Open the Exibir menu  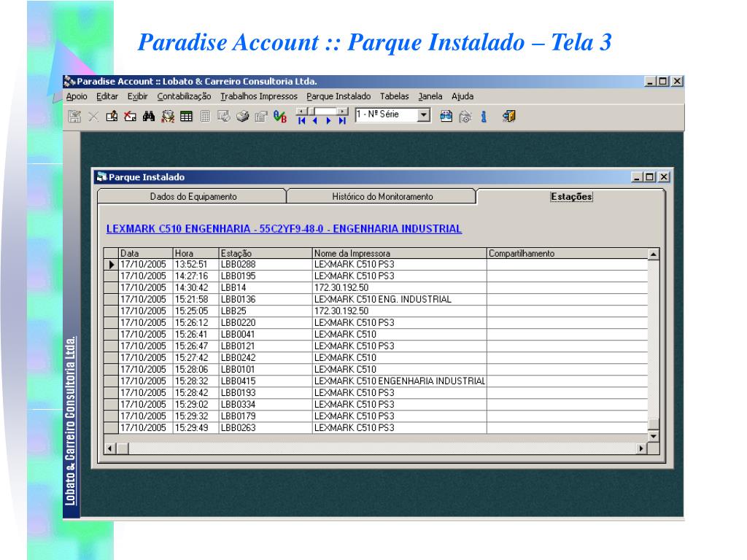pos(137,96)
